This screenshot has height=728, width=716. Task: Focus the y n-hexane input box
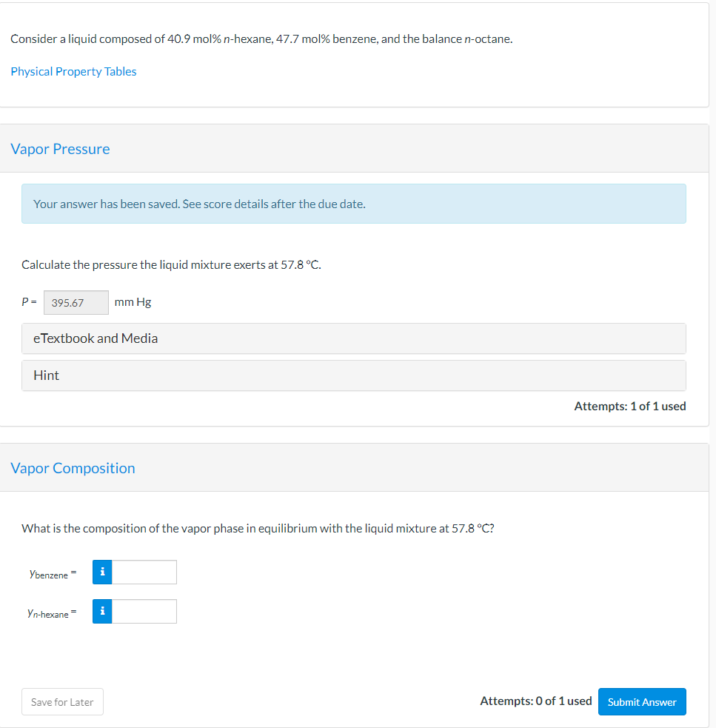pyautogui.click(x=144, y=611)
